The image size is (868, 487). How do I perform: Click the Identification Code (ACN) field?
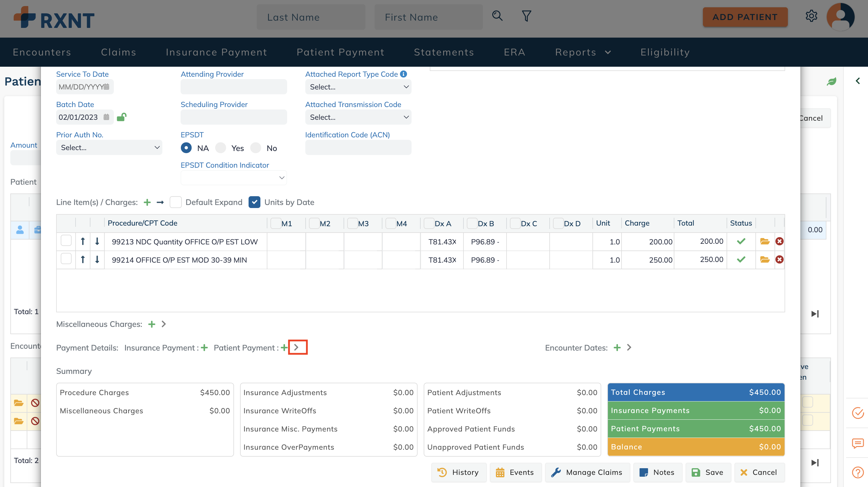(358, 147)
